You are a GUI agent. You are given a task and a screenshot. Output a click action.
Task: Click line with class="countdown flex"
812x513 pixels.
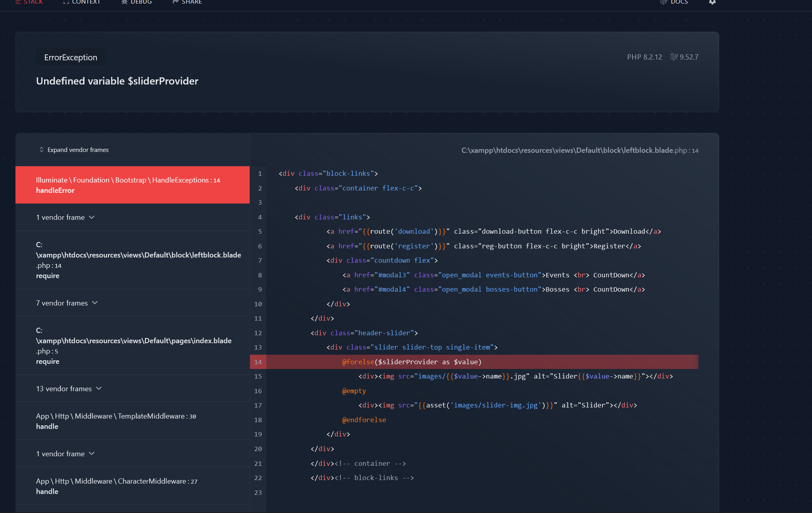click(x=382, y=260)
